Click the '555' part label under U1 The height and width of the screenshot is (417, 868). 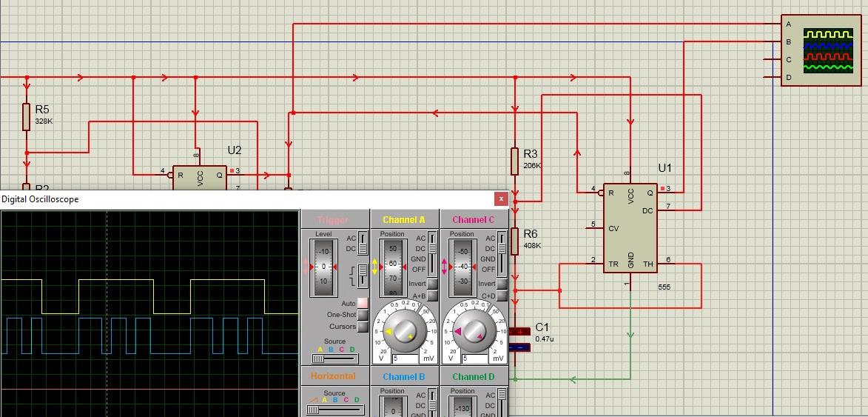(x=665, y=287)
